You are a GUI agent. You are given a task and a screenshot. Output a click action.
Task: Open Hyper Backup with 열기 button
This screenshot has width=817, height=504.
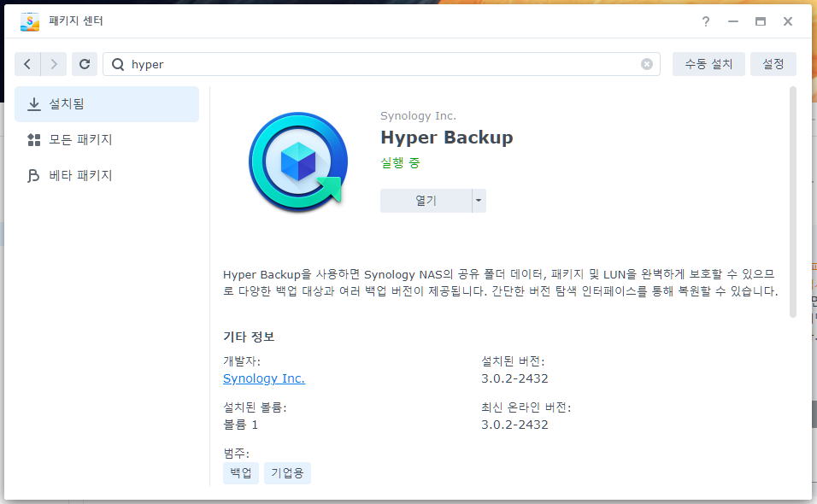click(x=426, y=201)
